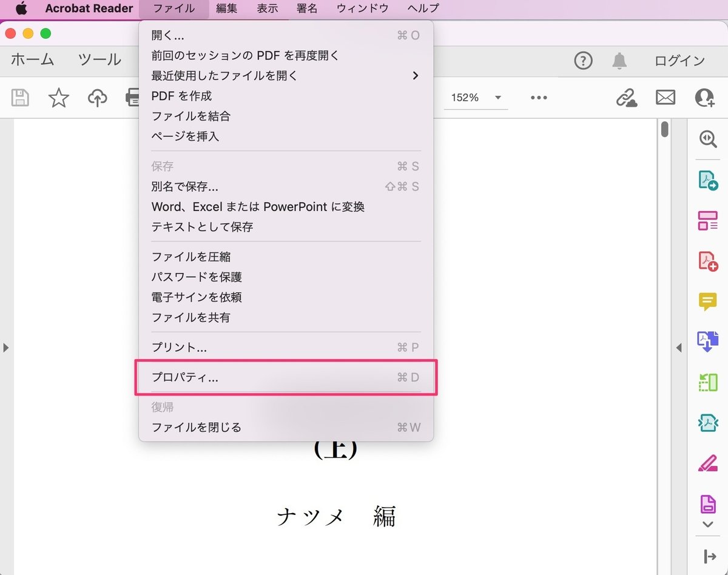Image resolution: width=728 pixels, height=575 pixels.
Task: Open the Acrobat Reader application menu
Action: pos(89,8)
